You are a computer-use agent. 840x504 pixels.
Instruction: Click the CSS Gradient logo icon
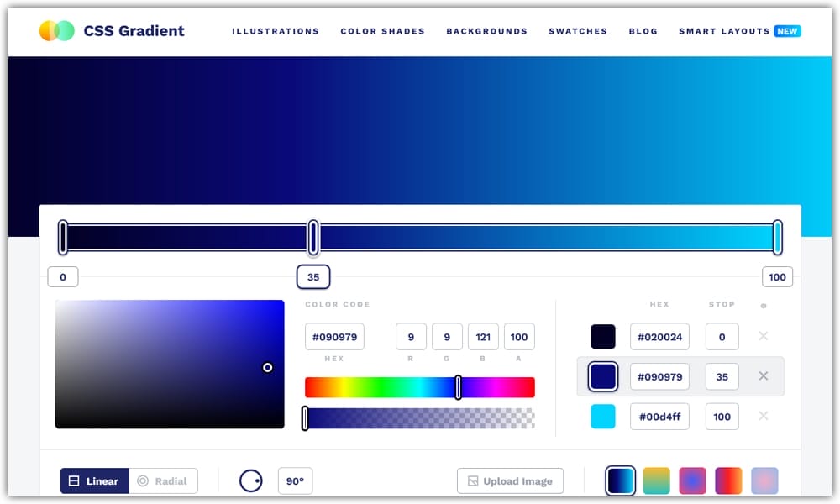point(55,30)
